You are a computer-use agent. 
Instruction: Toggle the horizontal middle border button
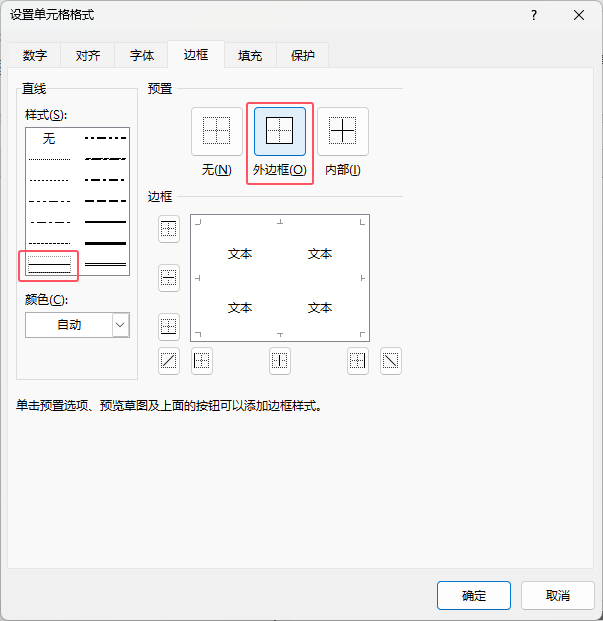point(169,278)
